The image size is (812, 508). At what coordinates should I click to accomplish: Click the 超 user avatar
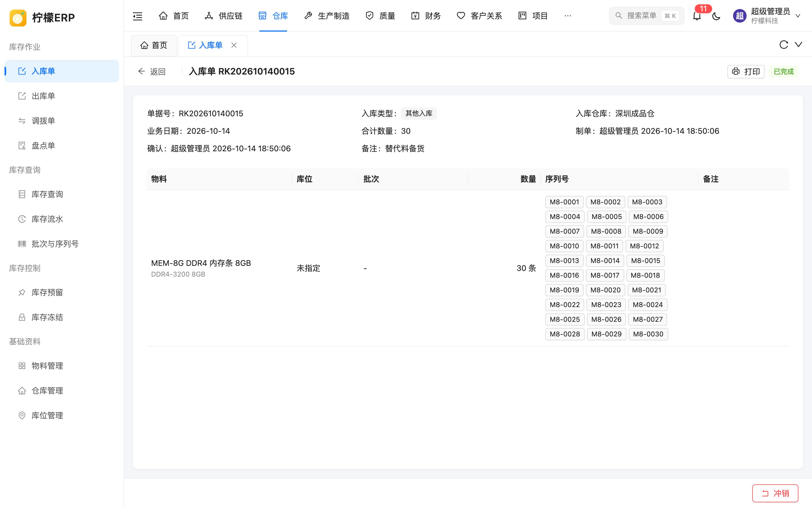click(740, 16)
